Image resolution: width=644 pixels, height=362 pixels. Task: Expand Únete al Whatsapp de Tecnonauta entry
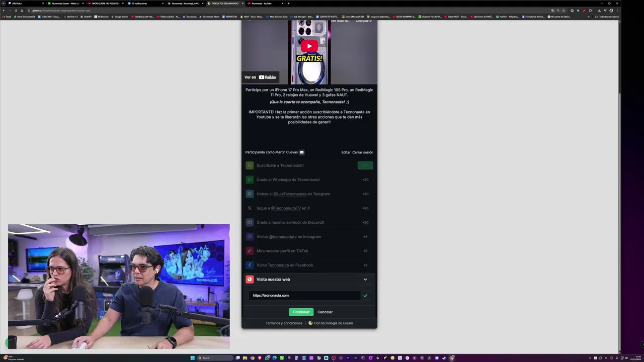(x=309, y=179)
